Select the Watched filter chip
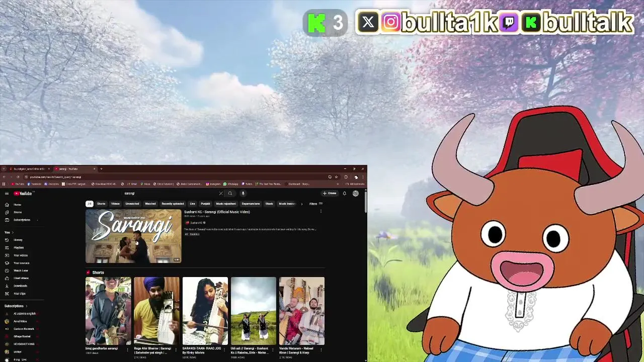Viewport: 644px width, 362px height. [x=150, y=204]
